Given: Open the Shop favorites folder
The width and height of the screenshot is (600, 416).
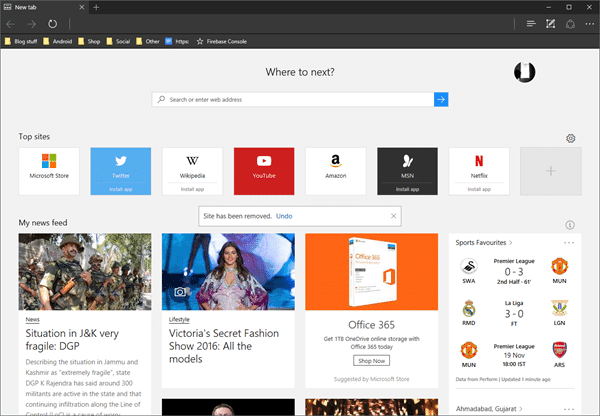Looking at the screenshot, I should pyautogui.click(x=89, y=41).
